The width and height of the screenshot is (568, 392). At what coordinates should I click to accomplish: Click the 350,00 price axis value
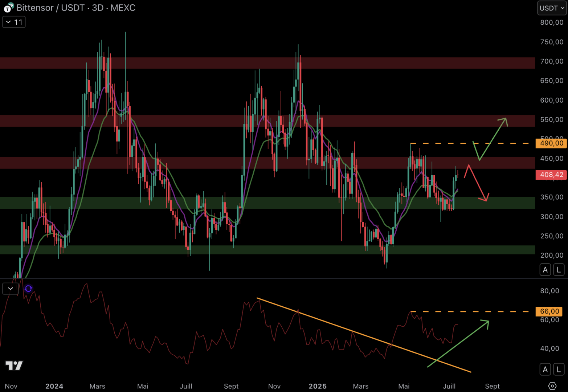click(x=552, y=197)
